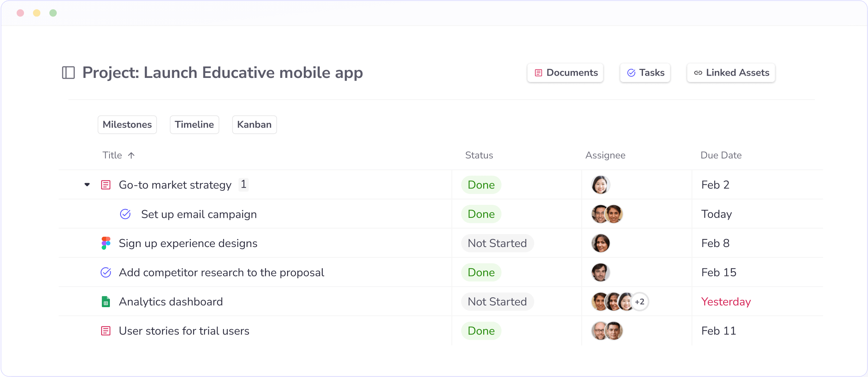Click the +2 more assignees badge
This screenshot has height=377, width=868.
pos(639,302)
